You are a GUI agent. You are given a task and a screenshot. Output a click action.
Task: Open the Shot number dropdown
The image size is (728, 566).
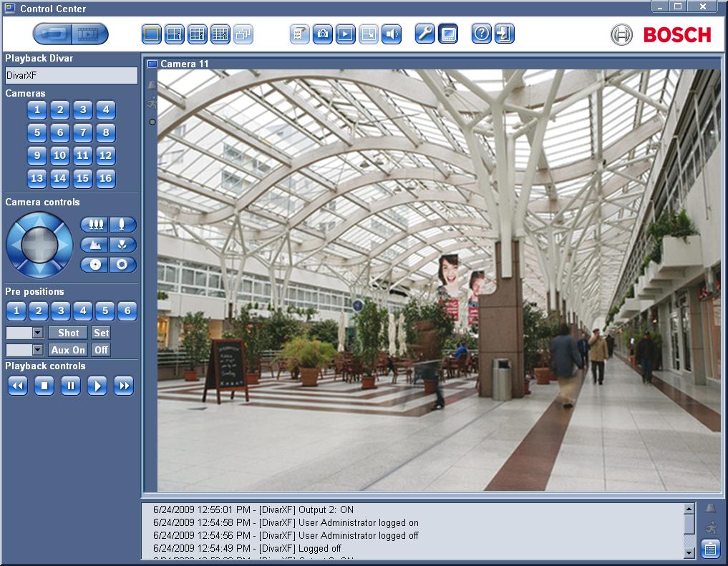tap(38, 333)
